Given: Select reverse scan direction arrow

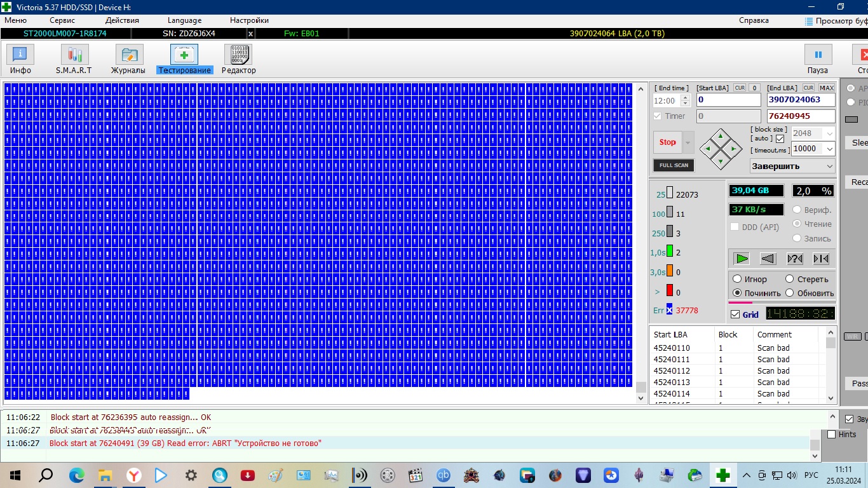Looking at the screenshot, I should coord(768,259).
